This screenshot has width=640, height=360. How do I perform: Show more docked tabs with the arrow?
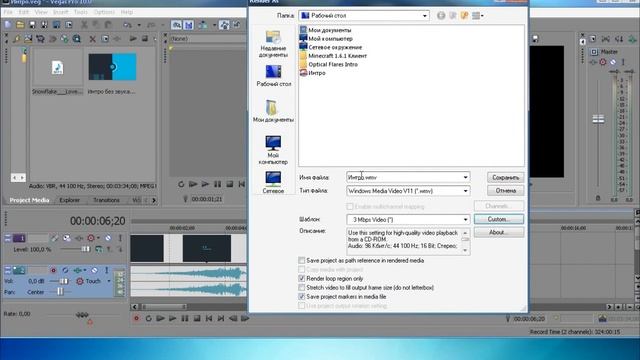pyautogui.click(x=154, y=200)
